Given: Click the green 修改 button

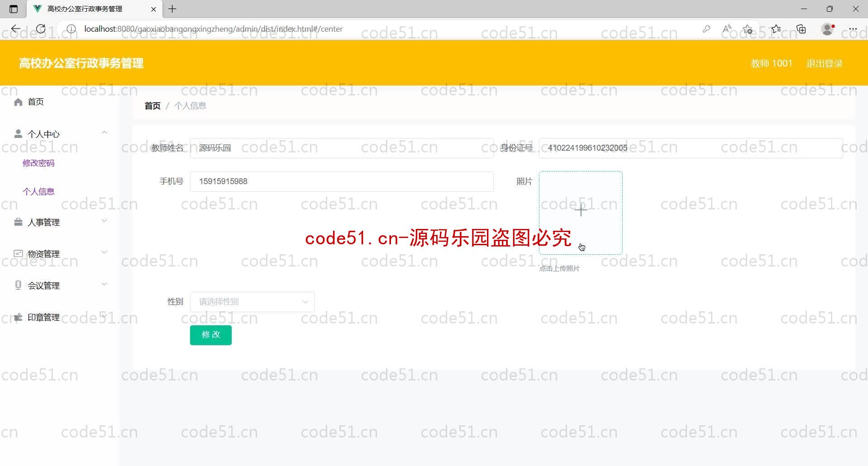Looking at the screenshot, I should point(211,335).
